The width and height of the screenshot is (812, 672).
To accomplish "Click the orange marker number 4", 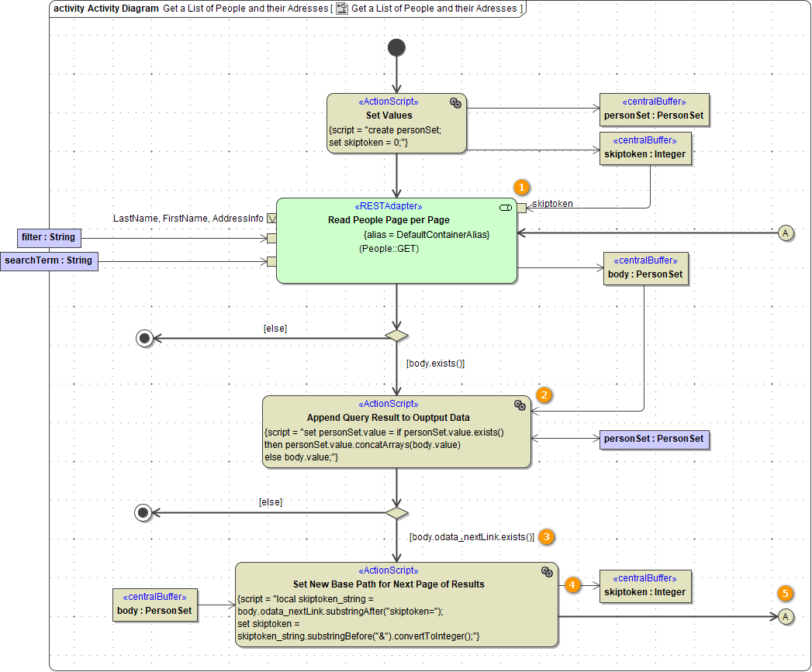I will [572, 585].
